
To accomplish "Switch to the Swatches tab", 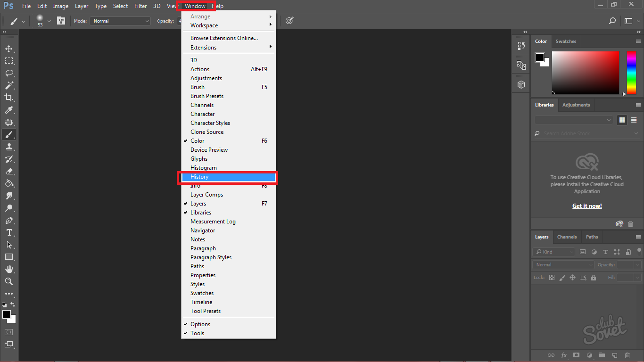I will click(566, 41).
